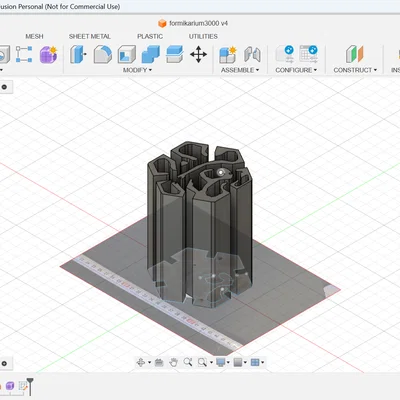Click the first Configure panel icon

(285, 54)
